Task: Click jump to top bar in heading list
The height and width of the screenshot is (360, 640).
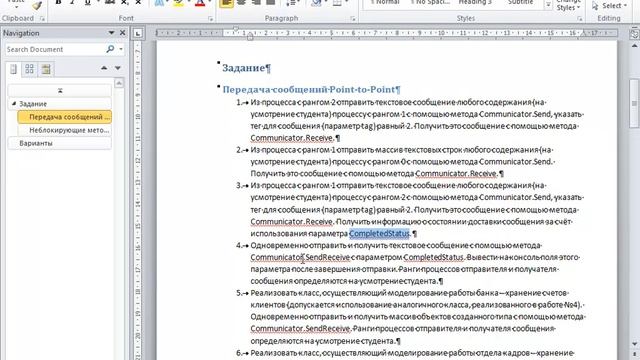Action: [x=60, y=90]
